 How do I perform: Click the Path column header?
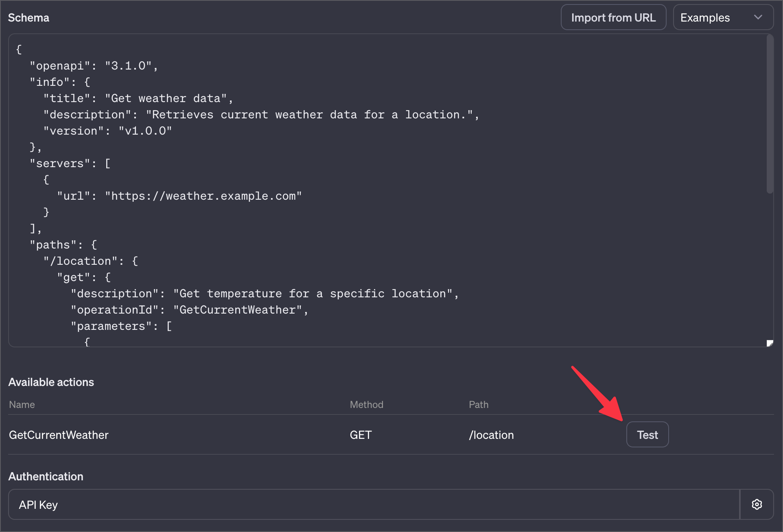coord(478,405)
